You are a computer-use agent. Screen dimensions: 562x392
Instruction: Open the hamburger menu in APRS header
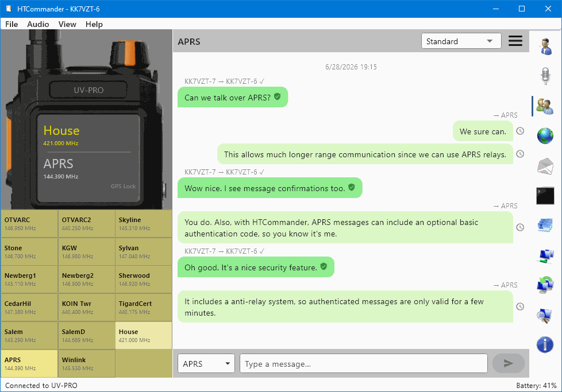[515, 41]
